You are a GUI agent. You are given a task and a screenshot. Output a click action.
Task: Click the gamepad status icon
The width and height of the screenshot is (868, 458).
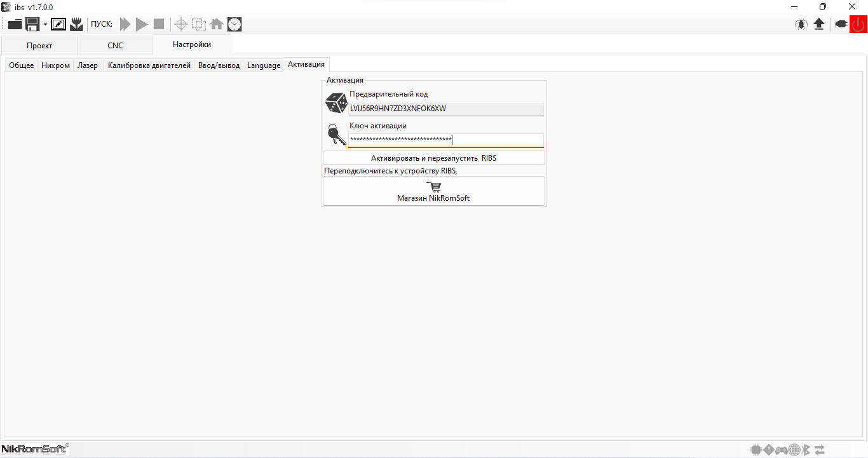click(781, 450)
